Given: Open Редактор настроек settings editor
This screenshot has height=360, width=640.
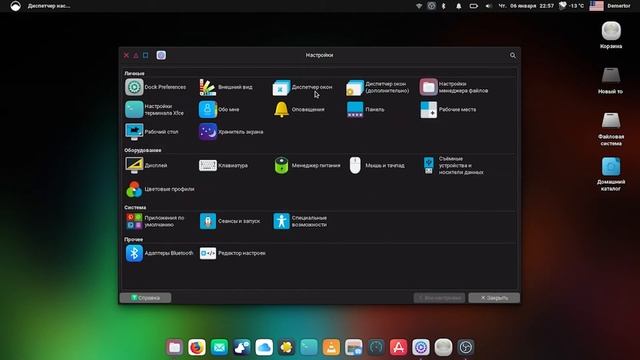Looking at the screenshot, I should tap(232, 253).
